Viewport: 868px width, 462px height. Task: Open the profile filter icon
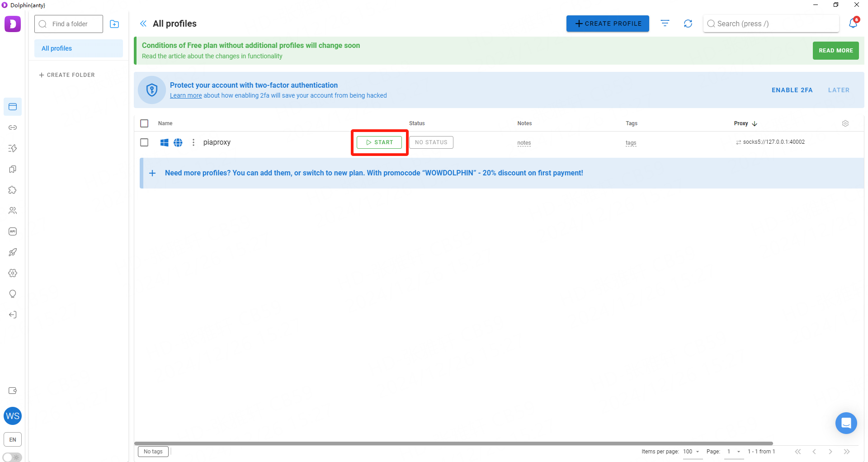(665, 24)
